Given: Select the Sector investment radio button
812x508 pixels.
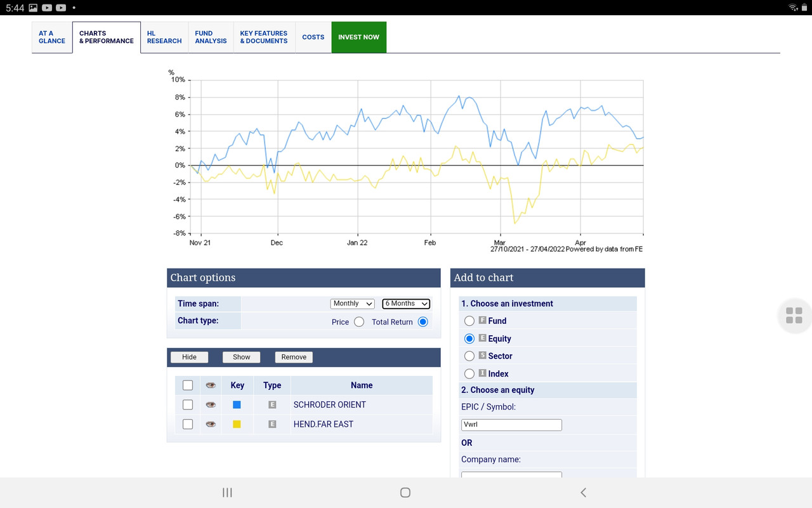Looking at the screenshot, I should (469, 356).
